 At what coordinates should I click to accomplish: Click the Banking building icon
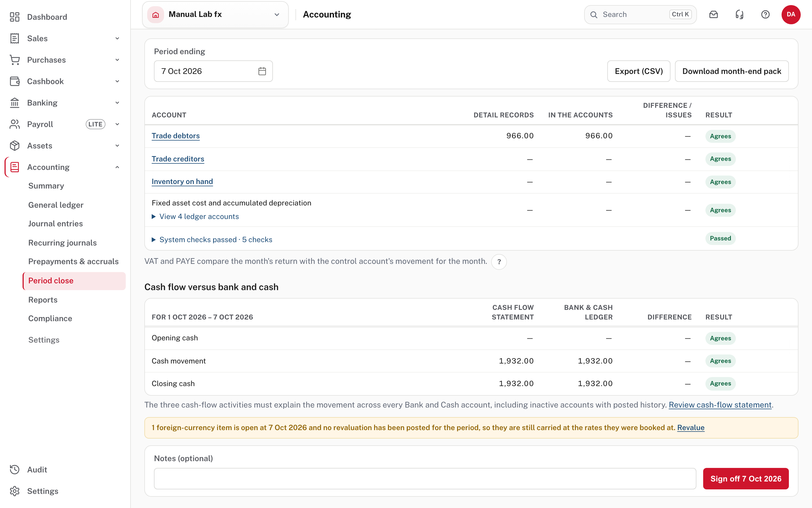[x=14, y=103]
